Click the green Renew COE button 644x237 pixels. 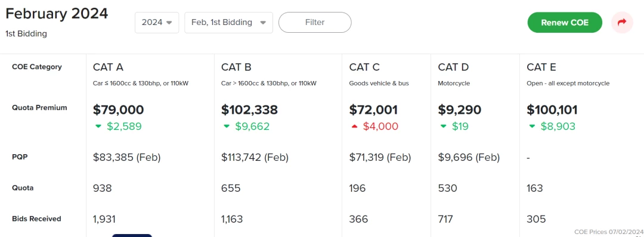pos(565,23)
